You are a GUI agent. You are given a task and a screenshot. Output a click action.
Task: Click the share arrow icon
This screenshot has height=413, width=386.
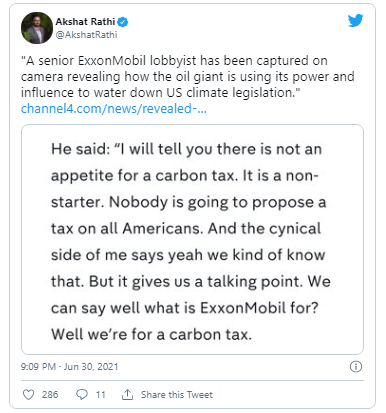(x=127, y=395)
